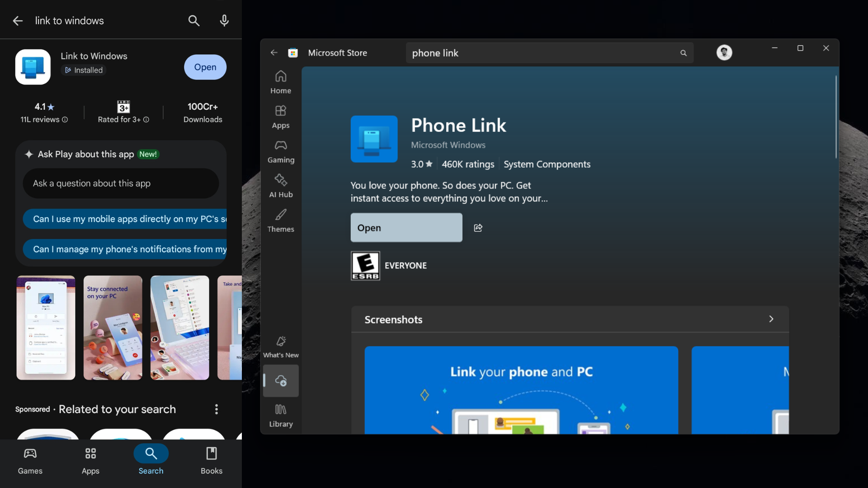Expand the Screenshots section with the chevron

771,319
